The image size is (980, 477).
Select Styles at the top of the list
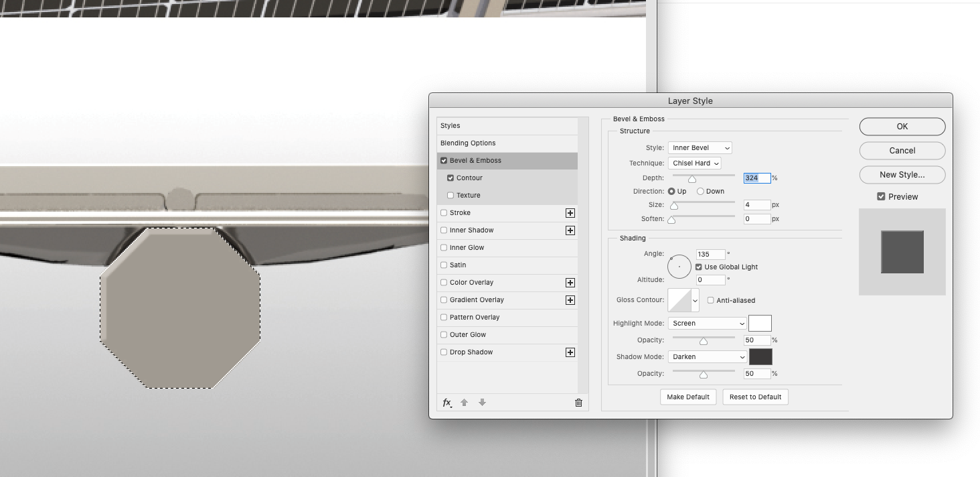450,125
